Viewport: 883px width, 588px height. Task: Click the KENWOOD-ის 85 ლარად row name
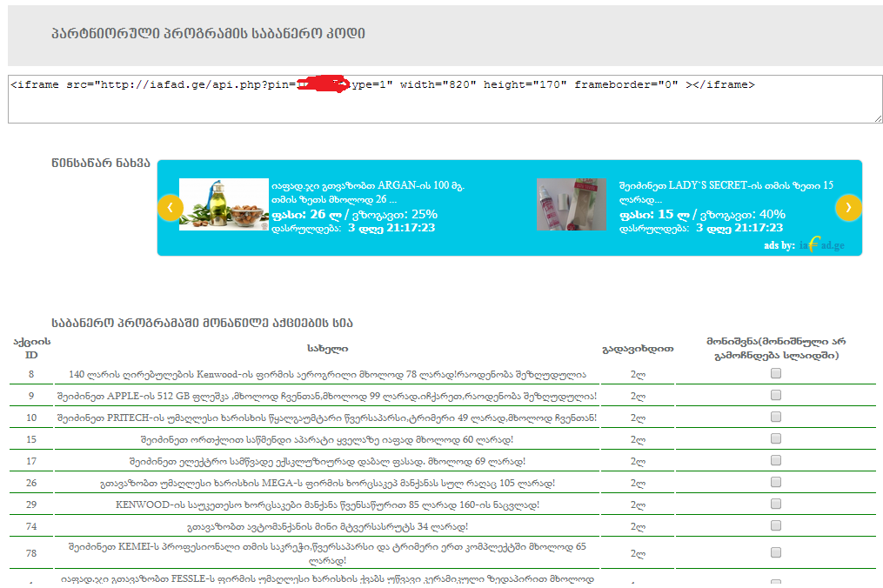point(327,504)
